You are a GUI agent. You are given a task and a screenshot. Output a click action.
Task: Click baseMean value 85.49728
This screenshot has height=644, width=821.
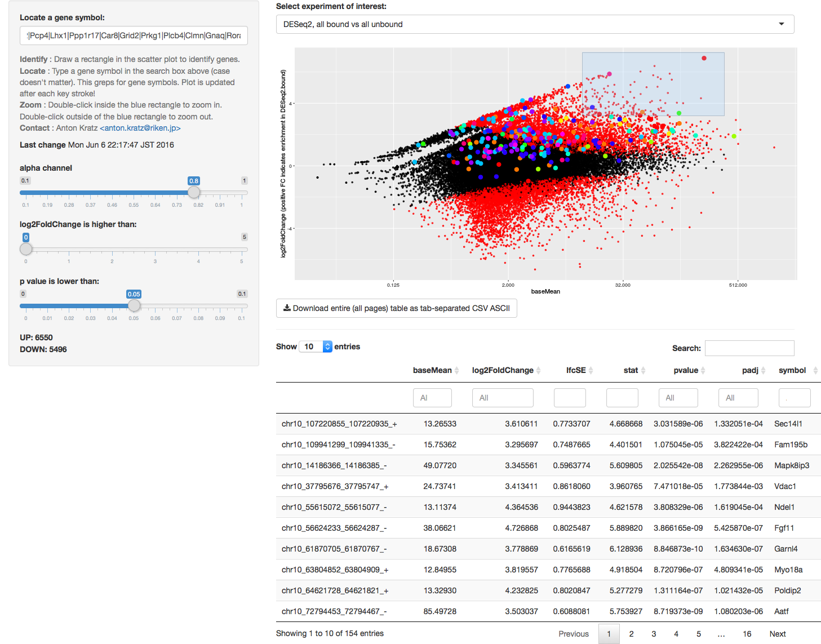coord(440,611)
